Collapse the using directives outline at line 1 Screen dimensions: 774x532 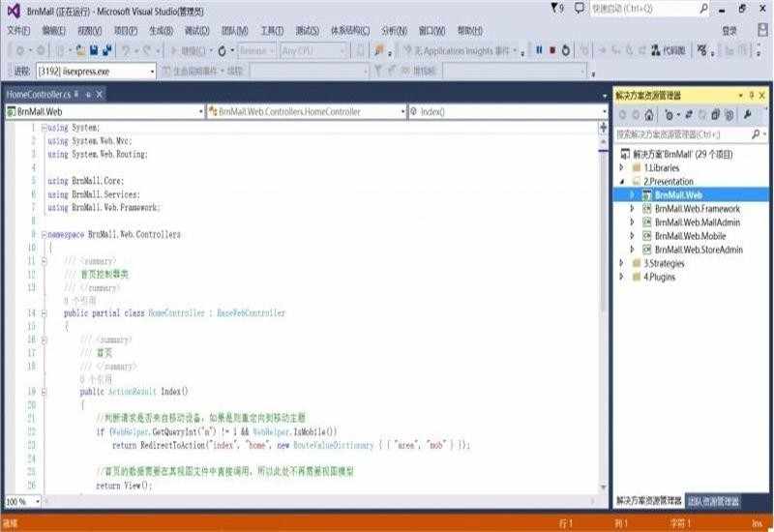tap(44, 128)
